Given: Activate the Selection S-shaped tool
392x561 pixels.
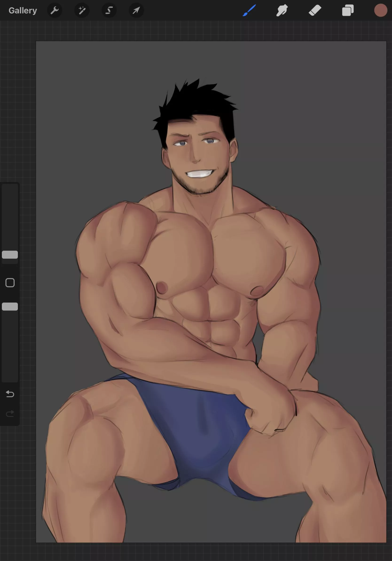Looking at the screenshot, I should coord(109,11).
